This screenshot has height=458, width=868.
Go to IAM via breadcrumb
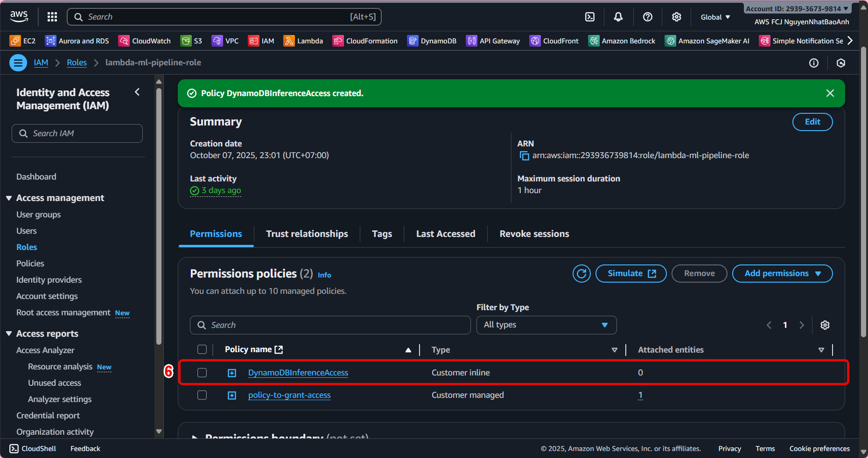pyautogui.click(x=41, y=62)
